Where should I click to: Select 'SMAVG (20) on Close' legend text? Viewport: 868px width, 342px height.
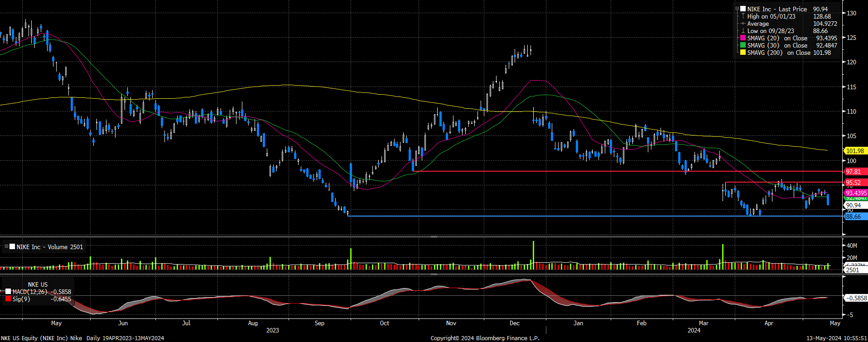tap(777, 38)
